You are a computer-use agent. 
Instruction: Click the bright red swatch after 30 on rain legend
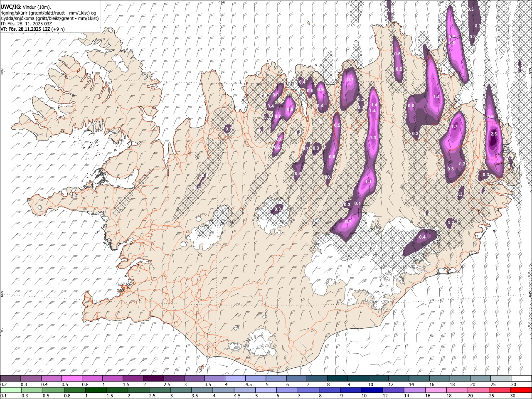point(522,390)
